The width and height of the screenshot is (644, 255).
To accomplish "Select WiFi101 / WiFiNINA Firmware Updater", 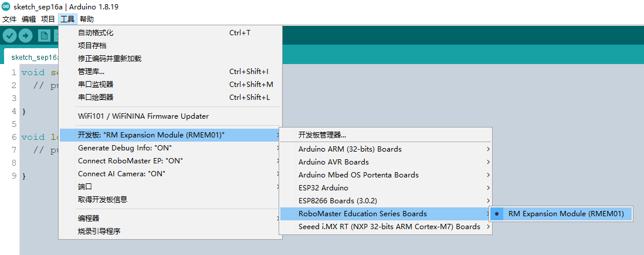I will (x=171, y=116).
